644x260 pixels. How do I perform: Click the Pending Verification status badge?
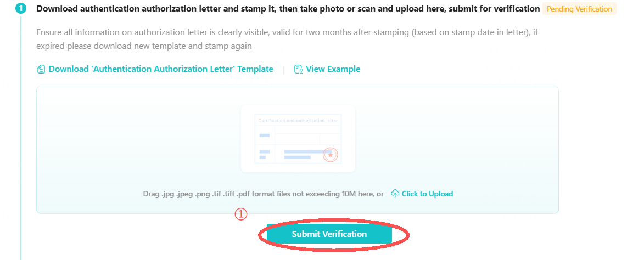click(579, 9)
